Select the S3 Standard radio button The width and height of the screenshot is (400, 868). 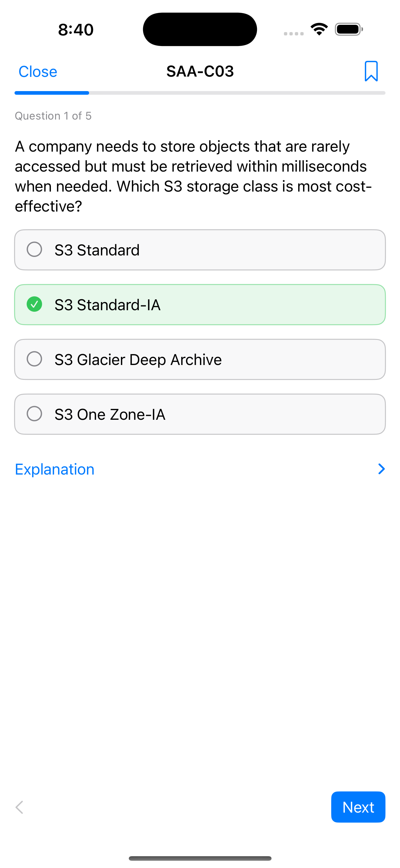(35, 249)
